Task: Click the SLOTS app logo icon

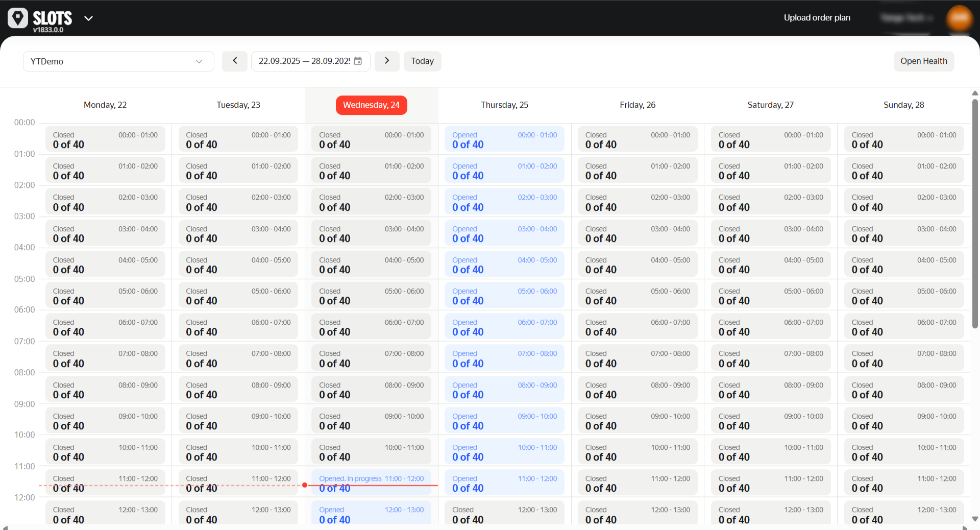Action: pyautogui.click(x=18, y=17)
